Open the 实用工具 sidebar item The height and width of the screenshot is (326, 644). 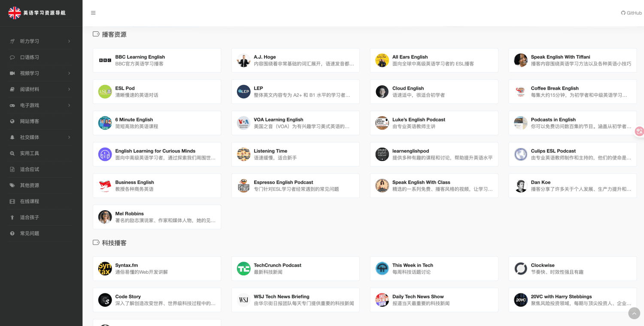click(x=30, y=154)
